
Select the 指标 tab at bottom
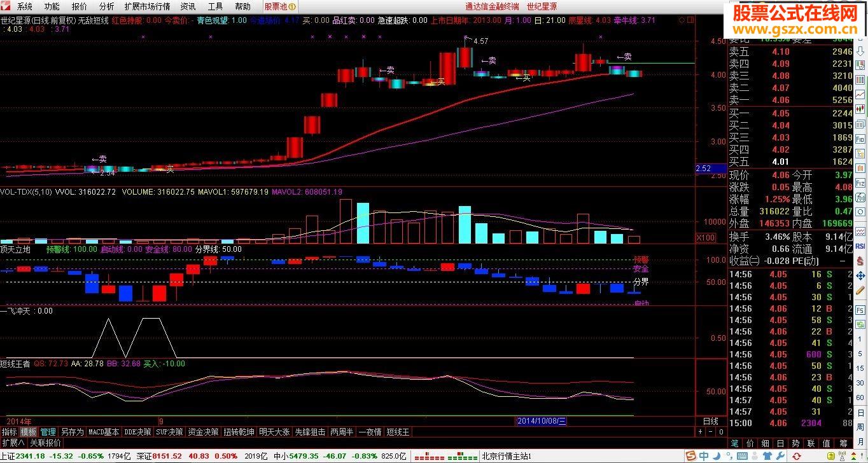click(9, 432)
